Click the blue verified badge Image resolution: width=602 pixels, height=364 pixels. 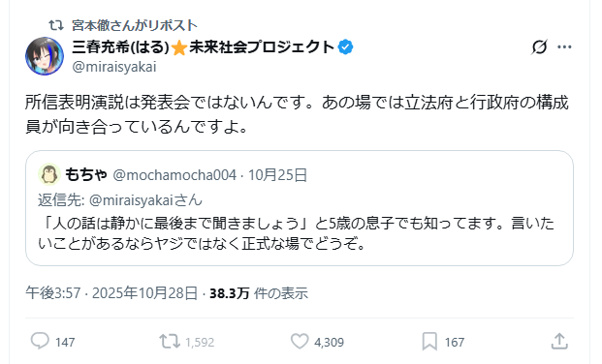coord(345,47)
